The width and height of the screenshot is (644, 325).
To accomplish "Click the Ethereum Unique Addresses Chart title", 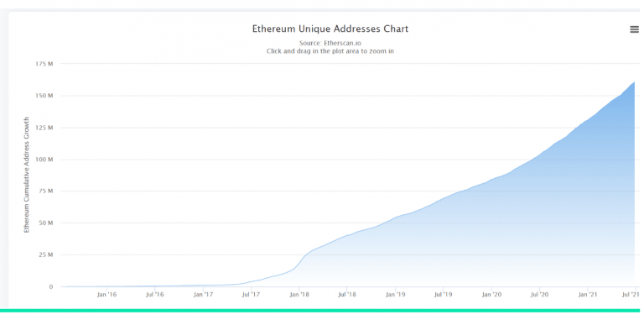I will pos(330,29).
